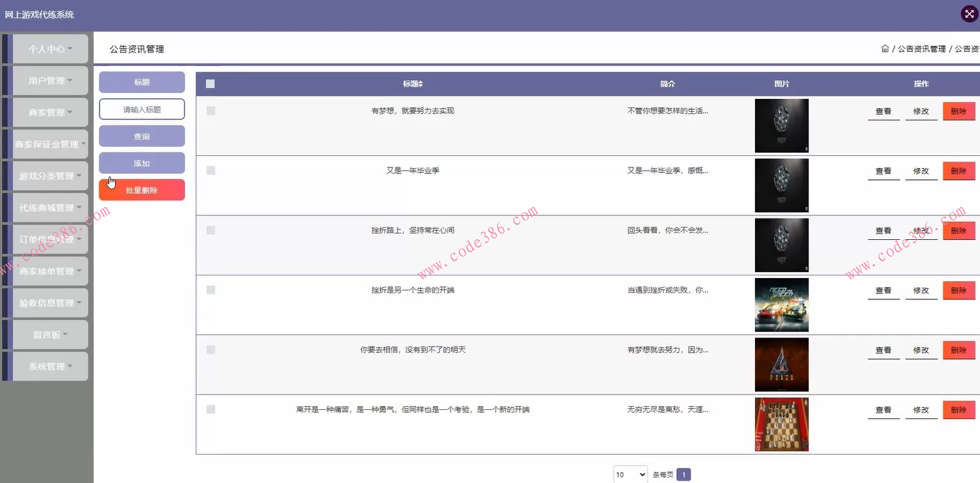Go to pagination page 1
Screen dimensions: 980x483
click(x=684, y=475)
